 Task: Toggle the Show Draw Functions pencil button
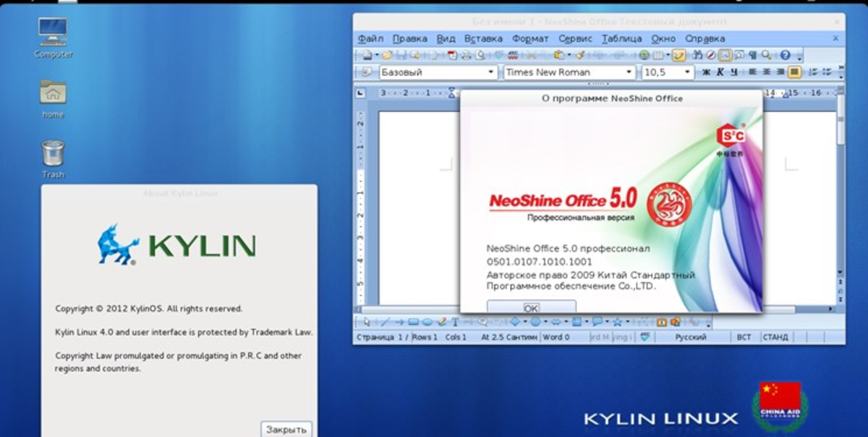click(x=678, y=55)
